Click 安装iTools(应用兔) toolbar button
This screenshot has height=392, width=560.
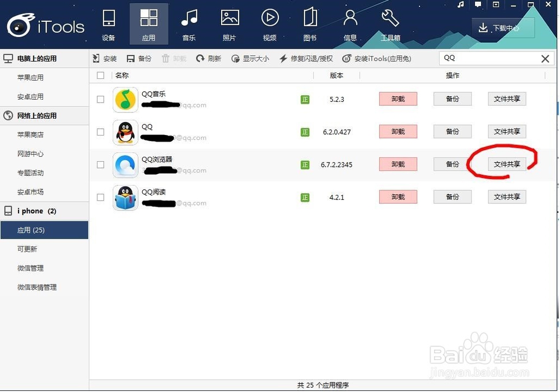coord(377,59)
